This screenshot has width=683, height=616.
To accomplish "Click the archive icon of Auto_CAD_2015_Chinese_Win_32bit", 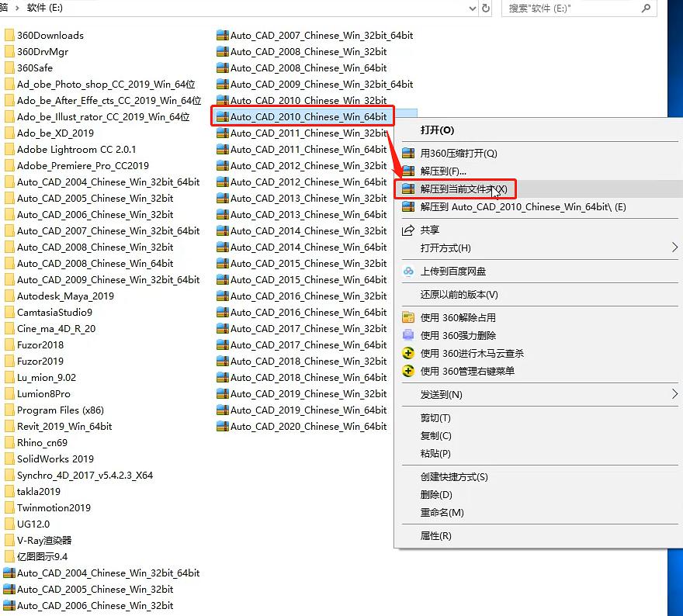I will (x=223, y=263).
